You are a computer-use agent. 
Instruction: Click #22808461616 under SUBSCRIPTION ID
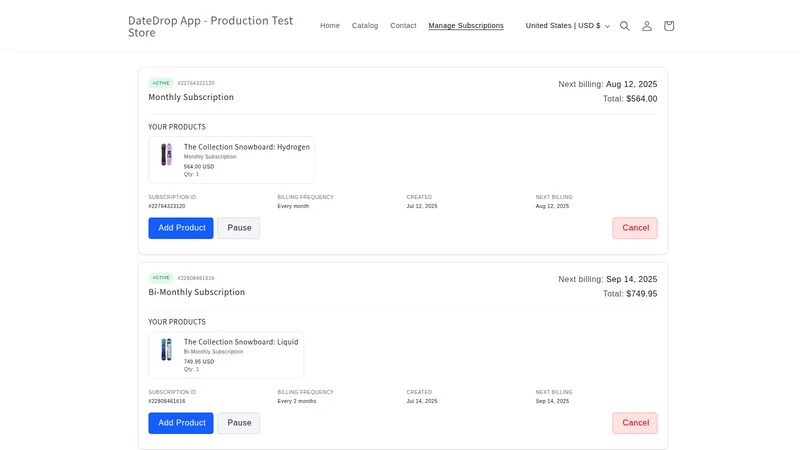[x=167, y=401]
